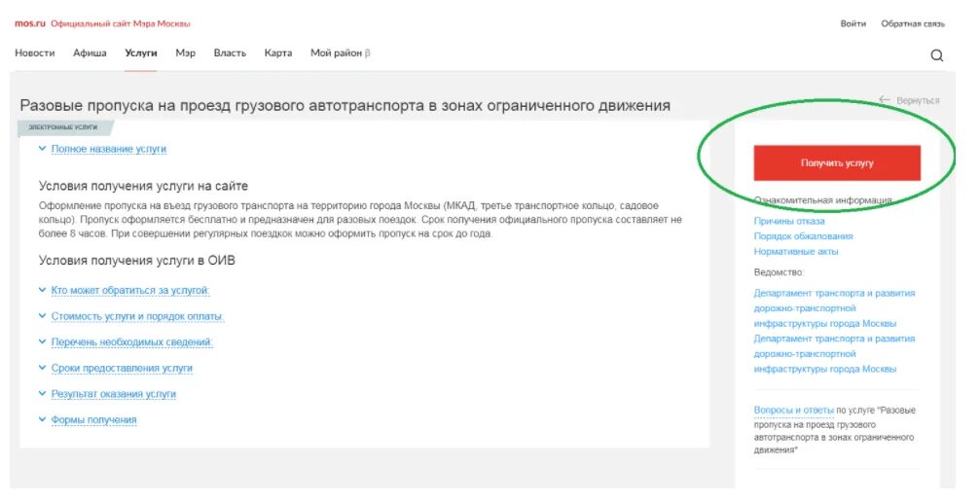Viewport: 980px width, 501px height.
Task: Open the Обратная связь link
Action: click(x=913, y=23)
